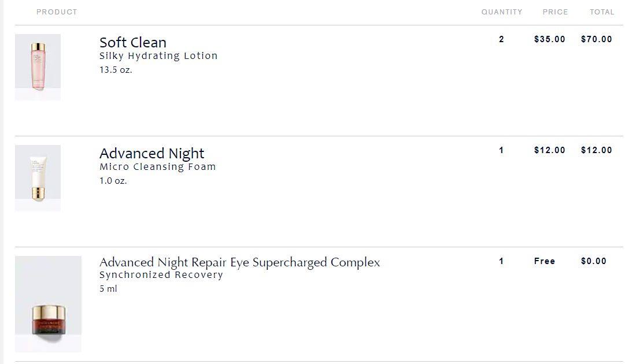Click the Advanced Night foam tube thumbnail
636x364 pixels.
[38, 178]
